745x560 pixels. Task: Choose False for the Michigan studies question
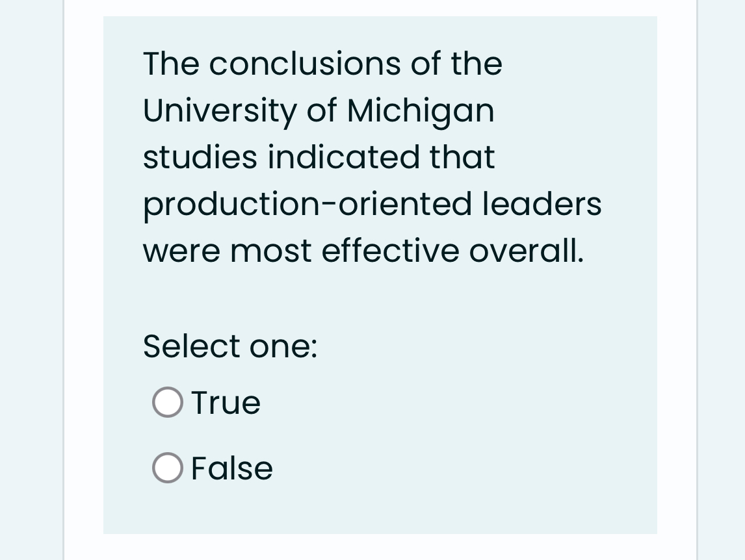pyautogui.click(x=167, y=468)
